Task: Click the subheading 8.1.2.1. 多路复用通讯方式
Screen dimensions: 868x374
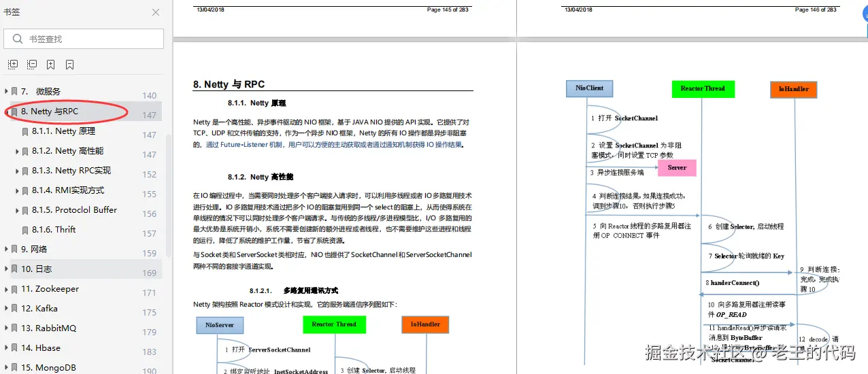Action: [x=294, y=290]
